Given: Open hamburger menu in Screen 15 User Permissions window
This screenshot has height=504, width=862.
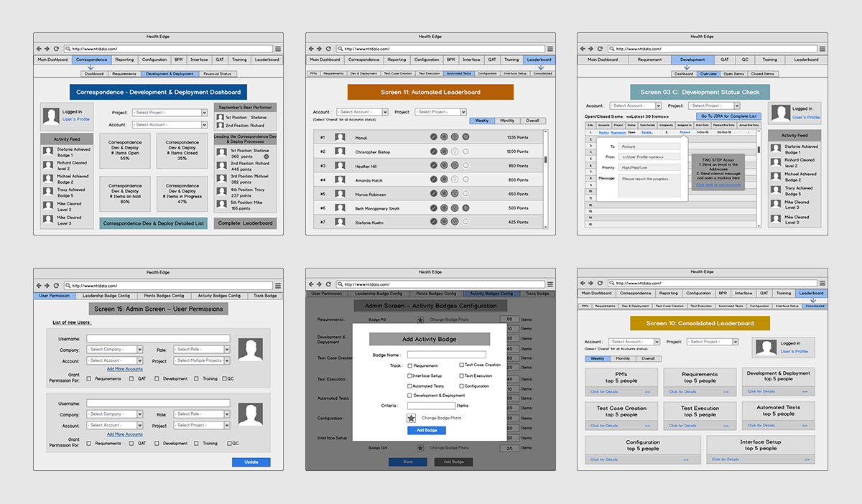Looking at the screenshot, I should point(277,285).
